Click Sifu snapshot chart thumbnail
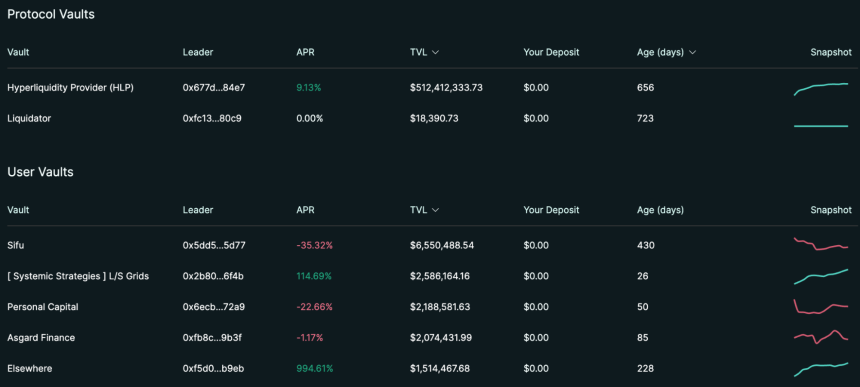 821,244
